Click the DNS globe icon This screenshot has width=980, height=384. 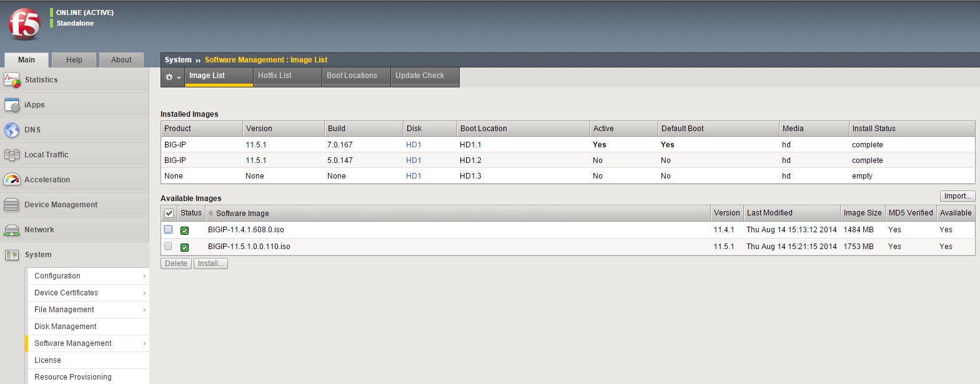12,130
